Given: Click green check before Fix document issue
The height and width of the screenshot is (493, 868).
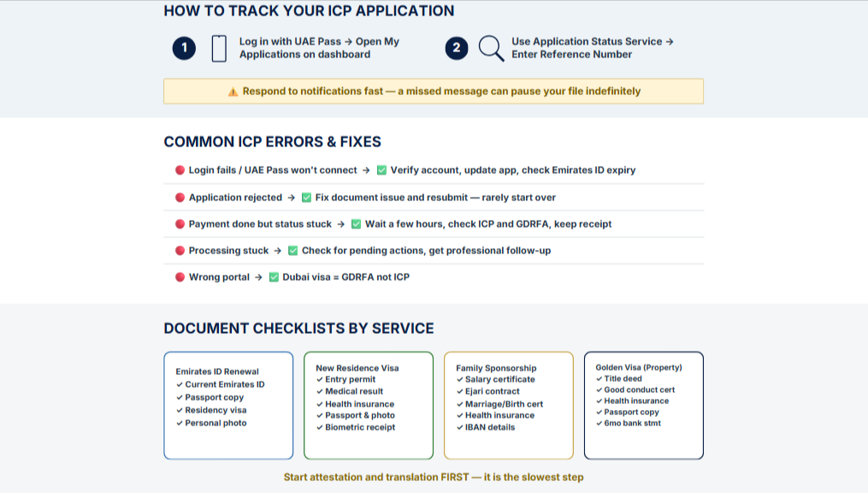Looking at the screenshot, I should click(306, 197).
